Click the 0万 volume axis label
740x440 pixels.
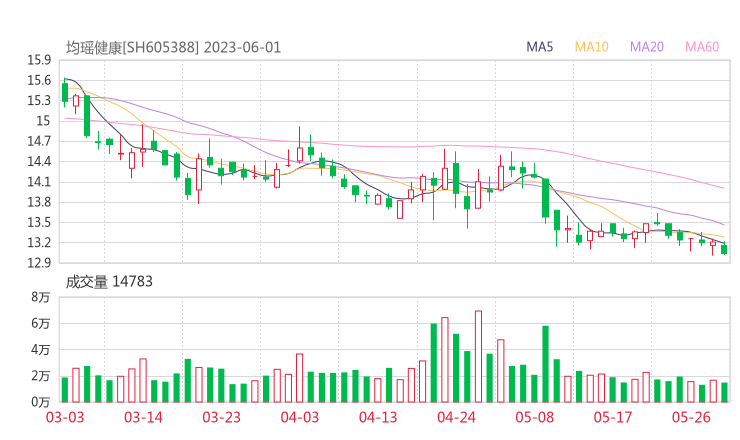(41, 402)
